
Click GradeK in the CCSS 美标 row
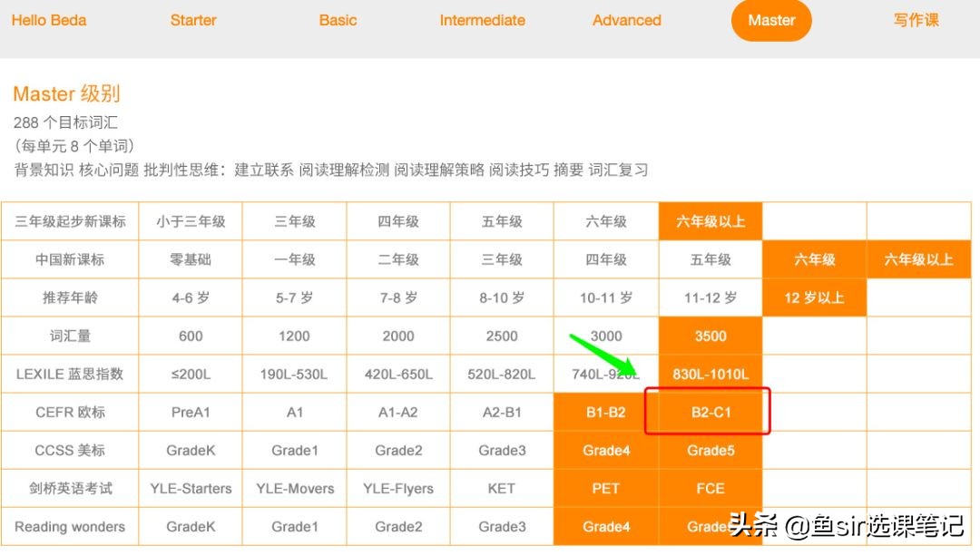click(191, 450)
